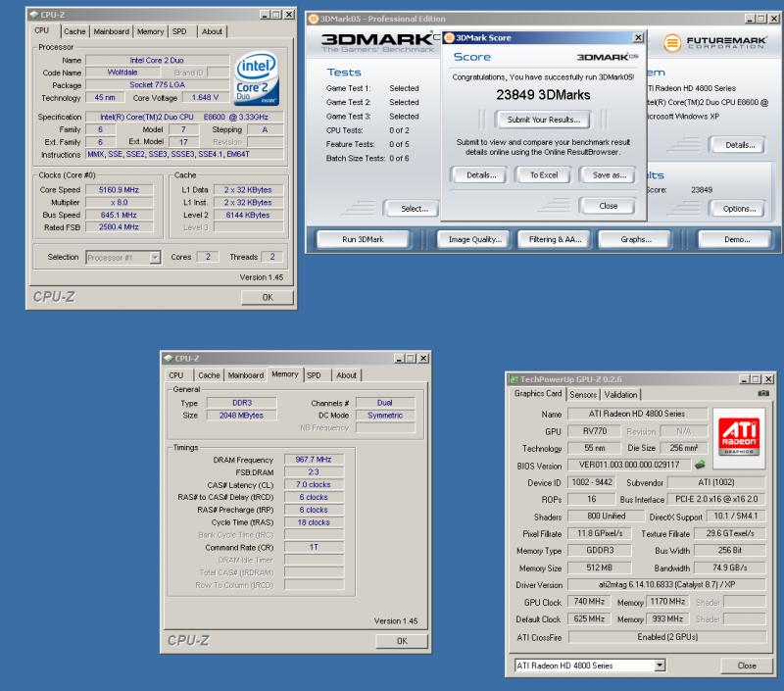Click OK in CPU-Z Memory window
Viewport: 784px width, 691px height.
pyautogui.click(x=402, y=641)
